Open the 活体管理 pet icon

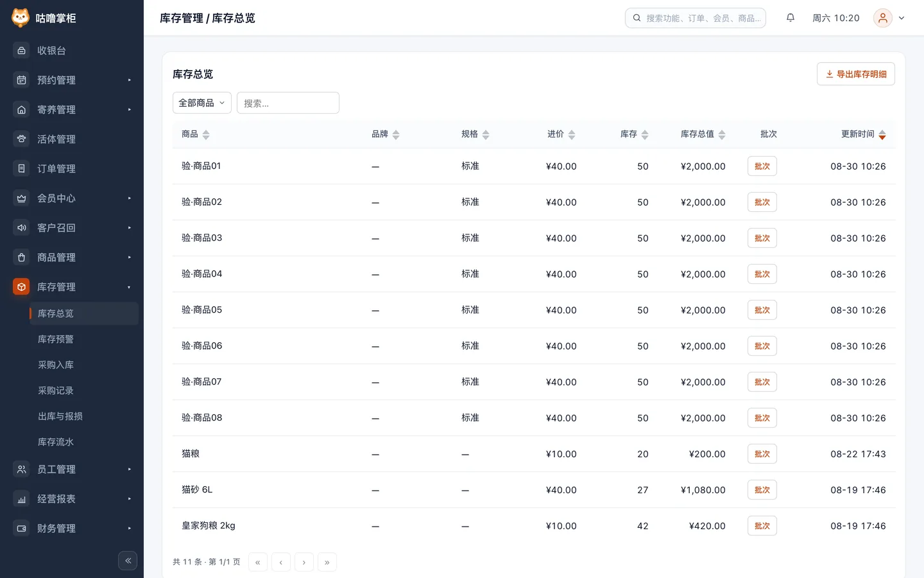click(21, 139)
